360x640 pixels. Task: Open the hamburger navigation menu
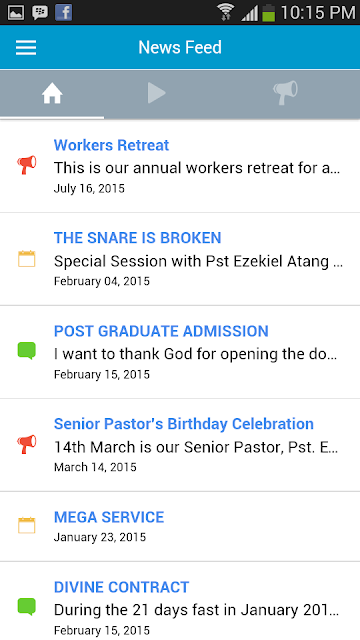coord(26,48)
